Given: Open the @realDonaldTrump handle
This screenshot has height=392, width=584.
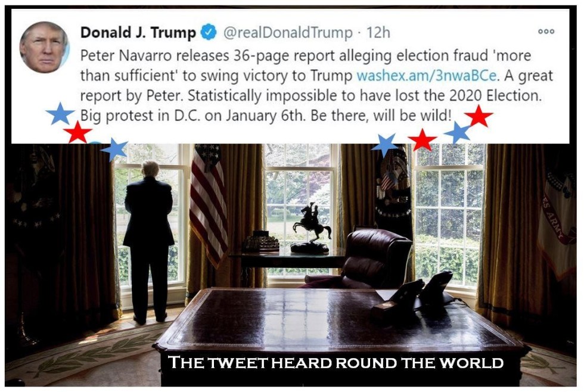Looking at the screenshot, I should 287,33.
